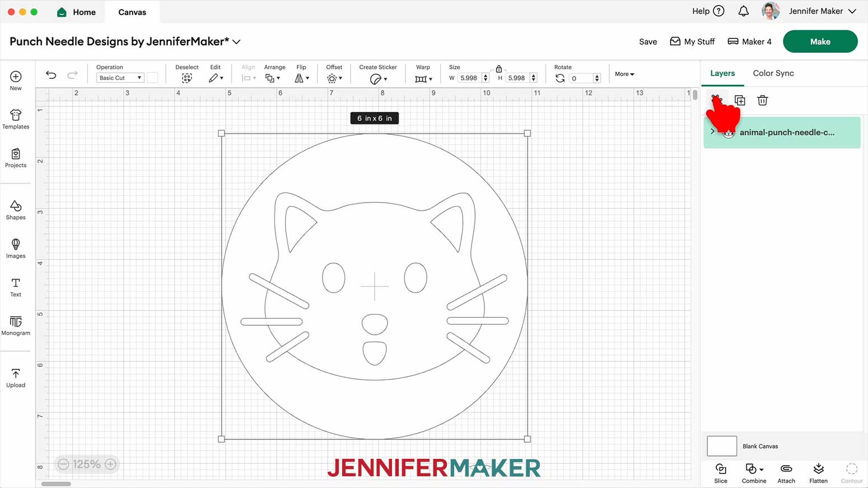Open the Templates panel

tap(16, 119)
